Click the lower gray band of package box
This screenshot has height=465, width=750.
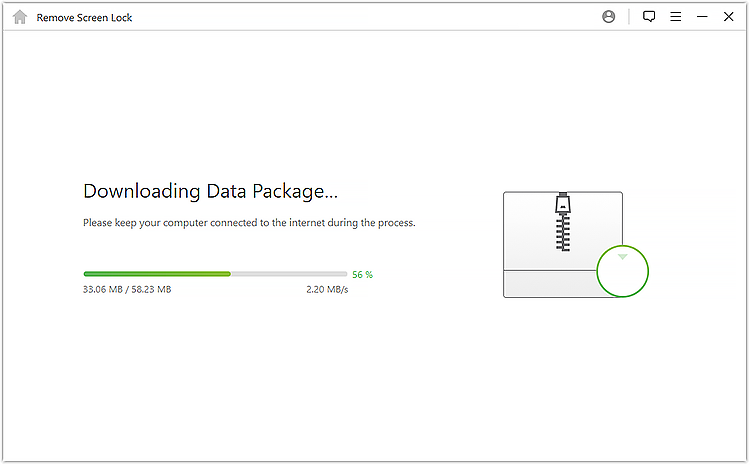coord(550,284)
